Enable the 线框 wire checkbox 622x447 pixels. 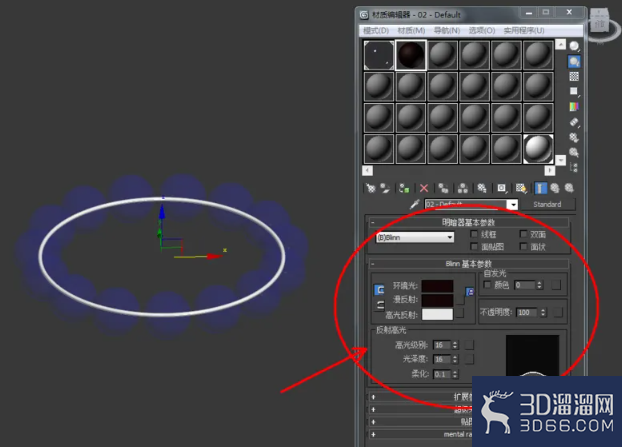474,234
